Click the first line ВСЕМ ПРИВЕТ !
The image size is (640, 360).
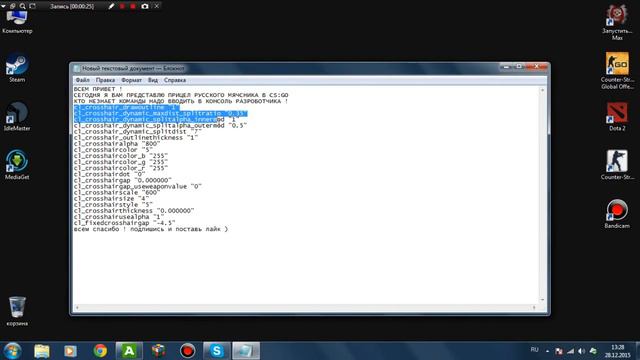(x=98, y=89)
